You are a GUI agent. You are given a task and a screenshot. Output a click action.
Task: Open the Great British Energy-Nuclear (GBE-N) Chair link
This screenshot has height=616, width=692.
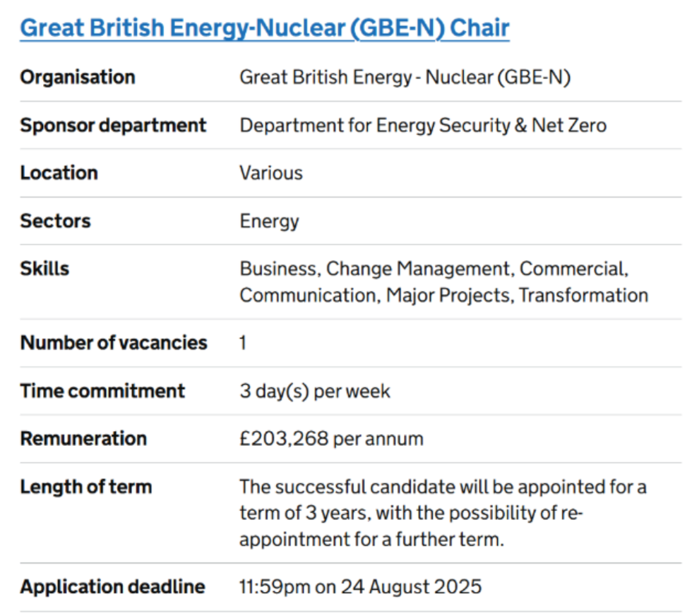[x=264, y=29]
